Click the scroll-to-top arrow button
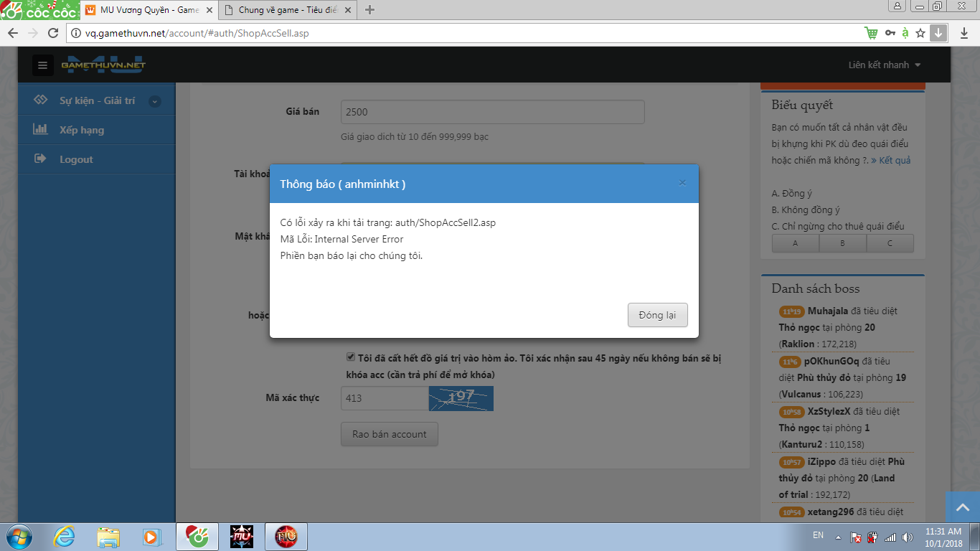Screen dimensions: 980x551 click(x=962, y=507)
